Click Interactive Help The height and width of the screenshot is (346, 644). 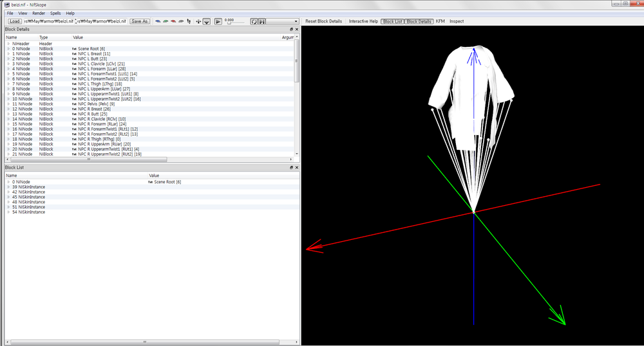click(363, 21)
